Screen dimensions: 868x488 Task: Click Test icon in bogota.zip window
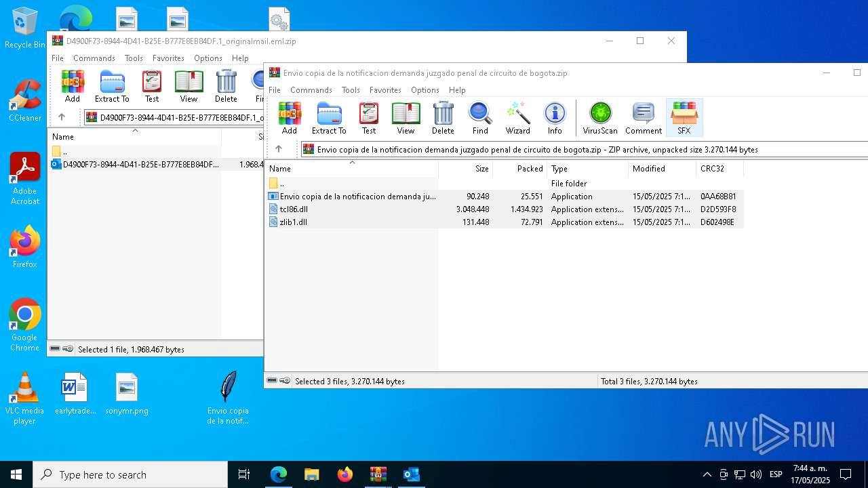click(x=368, y=118)
